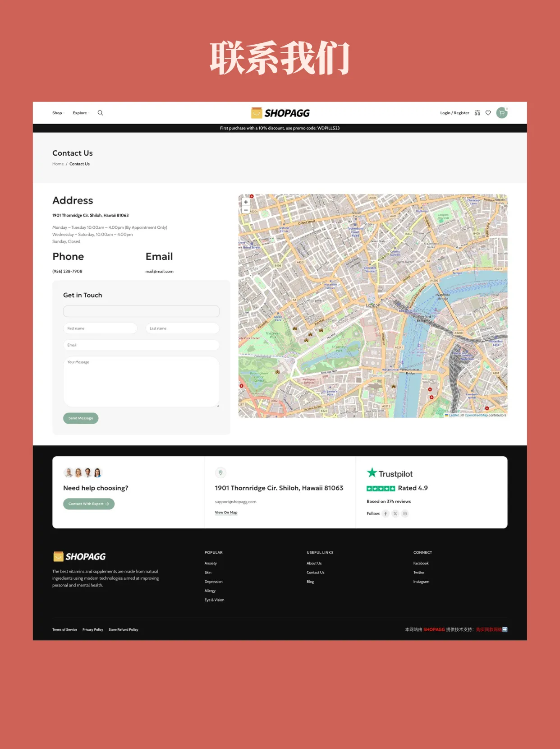Open wishlist heart icon
Image resolution: width=560 pixels, height=749 pixels.
tap(488, 113)
